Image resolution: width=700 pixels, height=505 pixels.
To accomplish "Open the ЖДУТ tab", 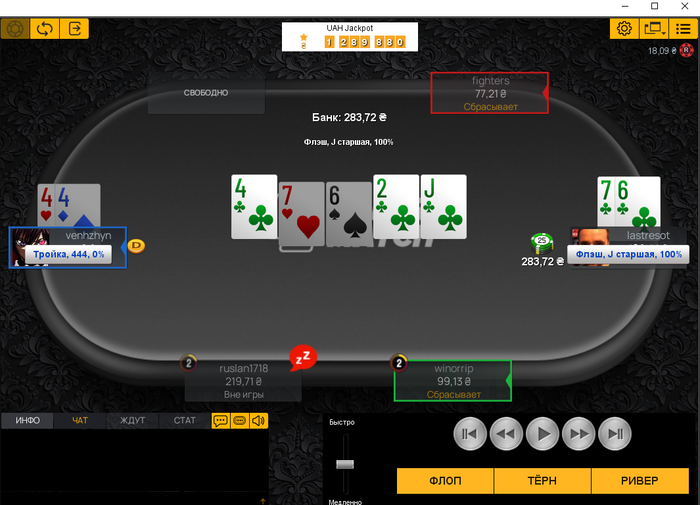I will [x=132, y=421].
